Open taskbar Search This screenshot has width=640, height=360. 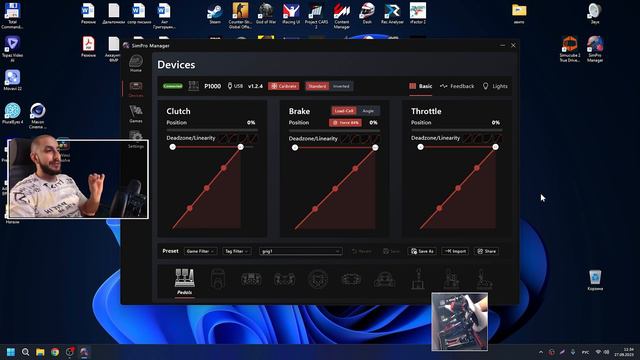click(25, 352)
